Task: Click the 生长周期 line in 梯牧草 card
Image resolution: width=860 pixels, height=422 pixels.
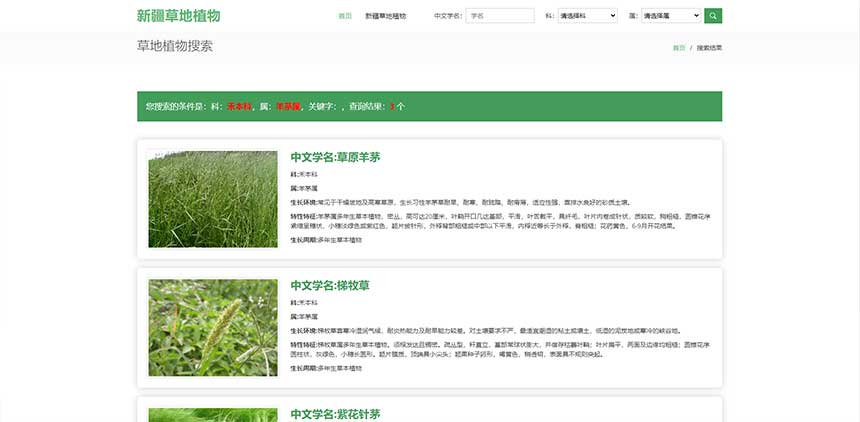Action: [x=326, y=368]
